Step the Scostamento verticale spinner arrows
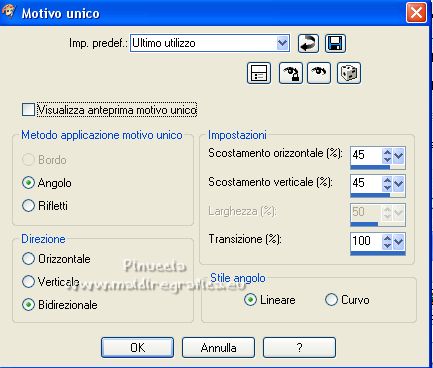433x368 pixels. (387, 184)
